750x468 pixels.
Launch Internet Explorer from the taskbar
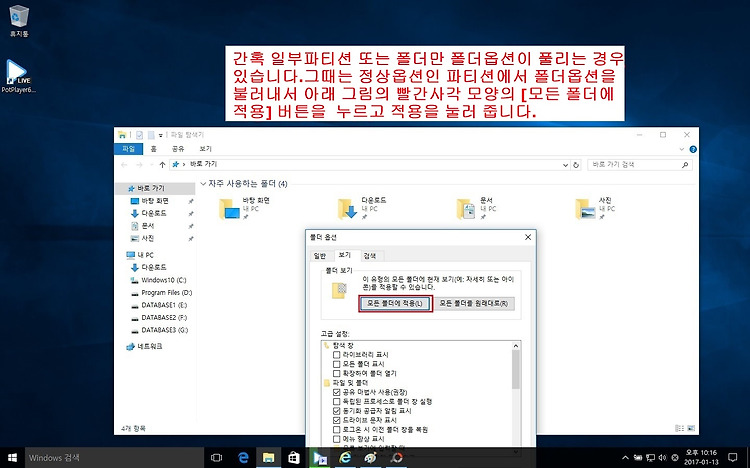click(345, 458)
